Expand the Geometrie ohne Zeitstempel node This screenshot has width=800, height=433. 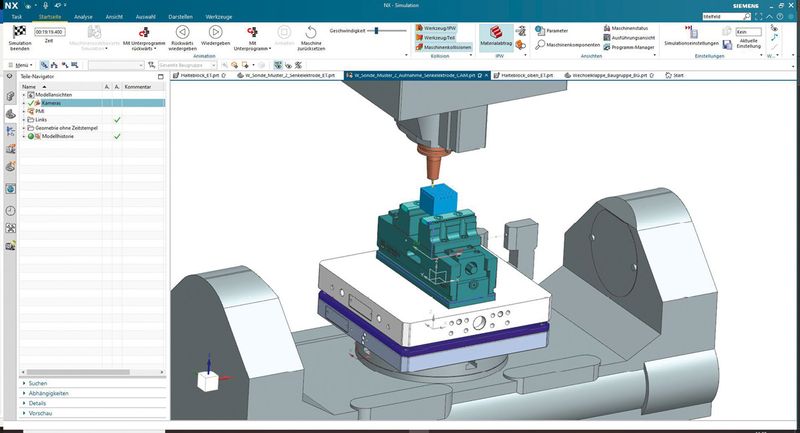pyautogui.click(x=23, y=128)
